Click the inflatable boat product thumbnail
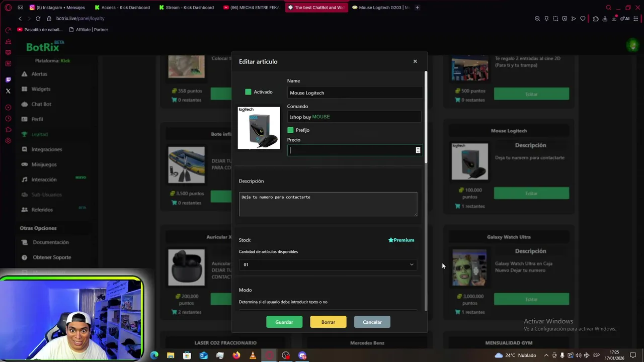 tap(187, 165)
